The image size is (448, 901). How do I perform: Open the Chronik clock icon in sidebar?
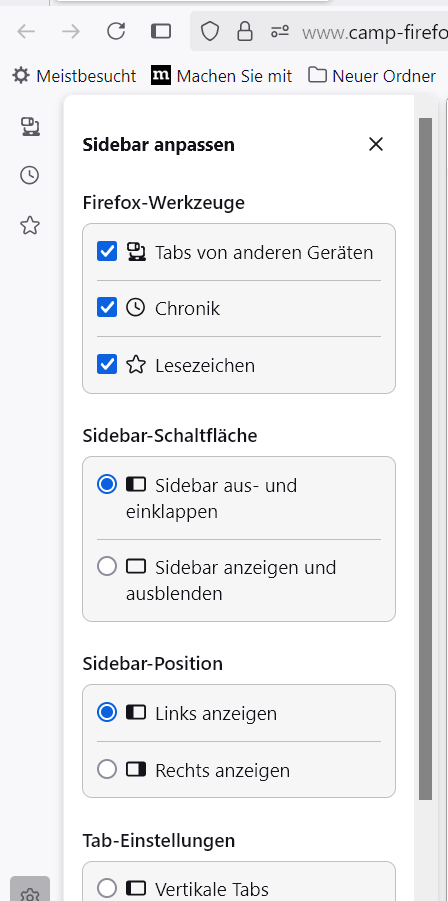30,175
